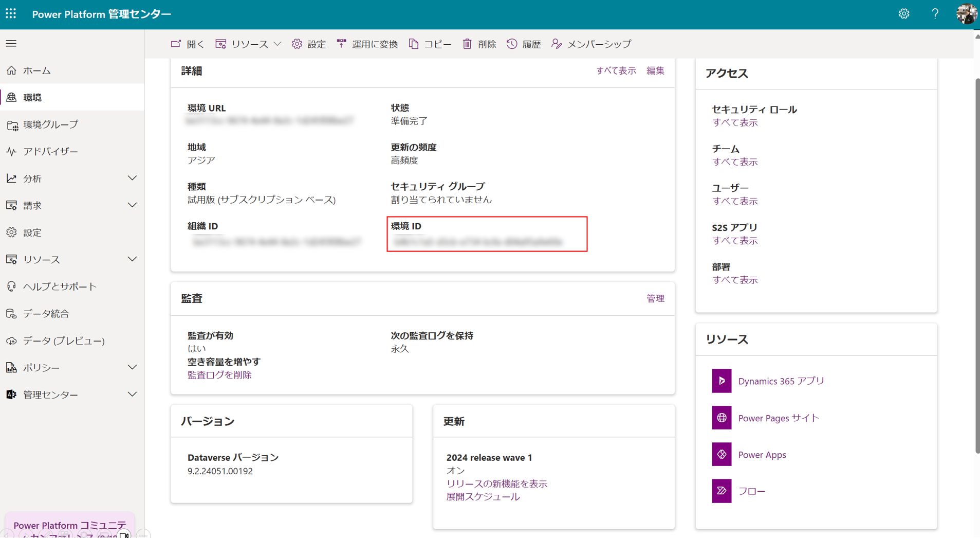Click the 環境 sidebar icon
This screenshot has width=980, height=538.
[11, 97]
